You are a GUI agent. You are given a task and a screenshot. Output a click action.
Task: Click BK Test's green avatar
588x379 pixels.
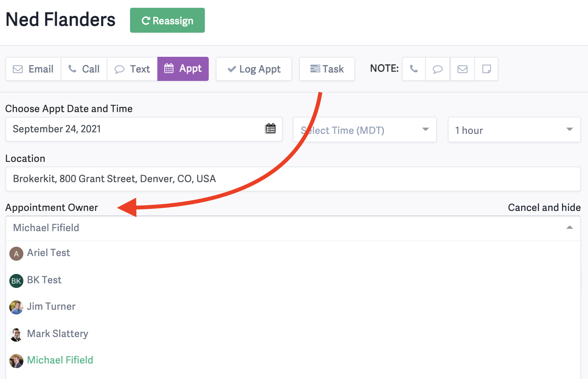pyautogui.click(x=16, y=281)
